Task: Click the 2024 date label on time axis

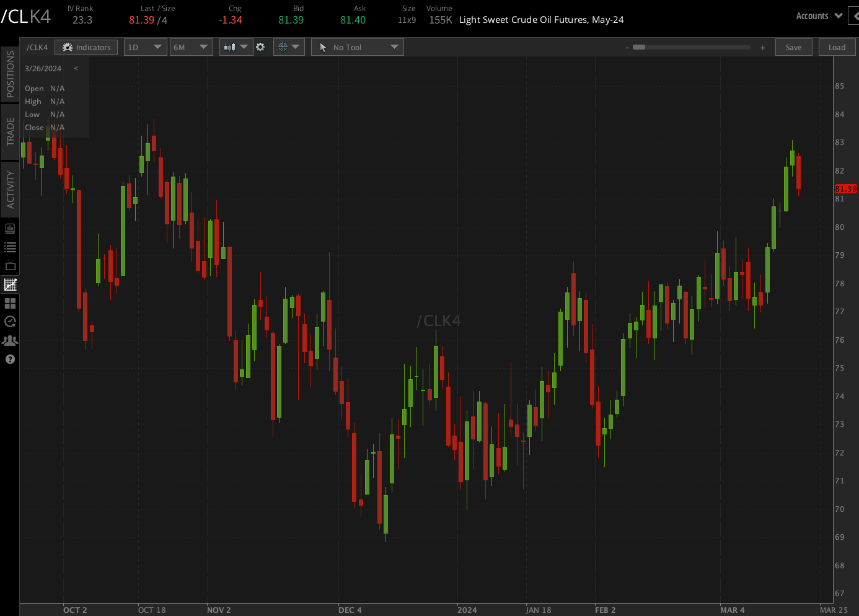Action: [467, 610]
